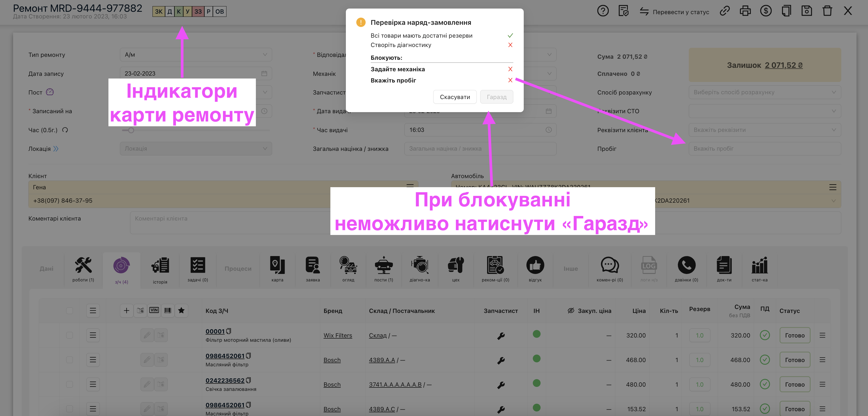Image resolution: width=868 pixels, height=416 pixels.
Task: Copy repair link using the chain icon
Action: tap(725, 11)
